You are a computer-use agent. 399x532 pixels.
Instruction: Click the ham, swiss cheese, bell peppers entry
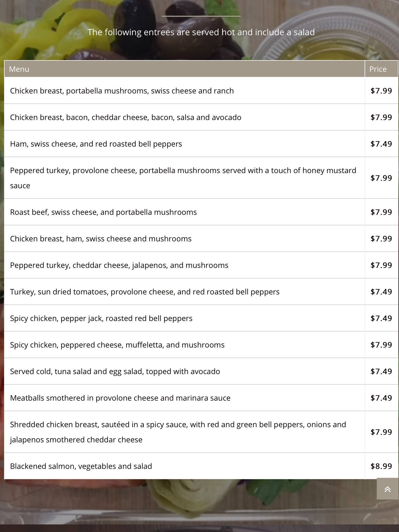click(96, 144)
